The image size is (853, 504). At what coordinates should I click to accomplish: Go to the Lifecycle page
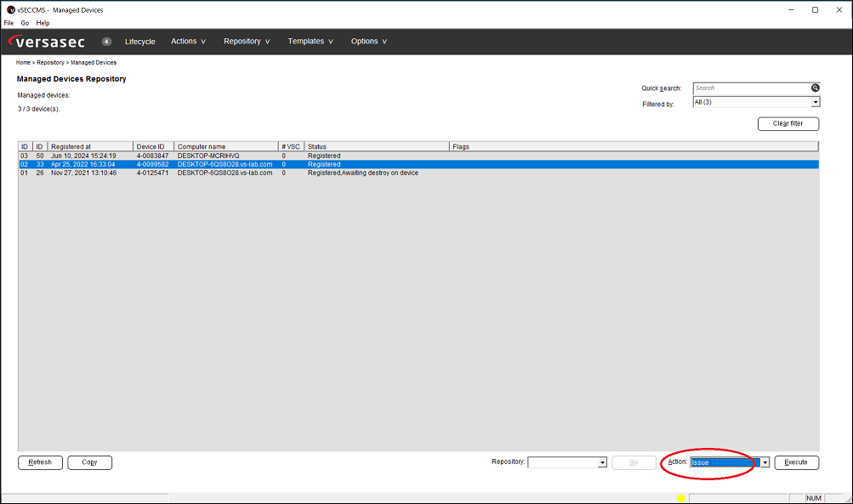pos(139,42)
